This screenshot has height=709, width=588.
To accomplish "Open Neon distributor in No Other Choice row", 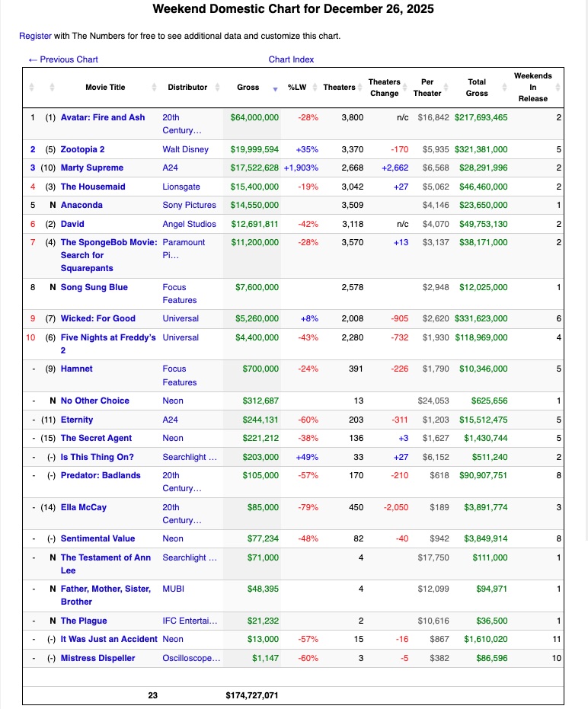I will [x=173, y=401].
